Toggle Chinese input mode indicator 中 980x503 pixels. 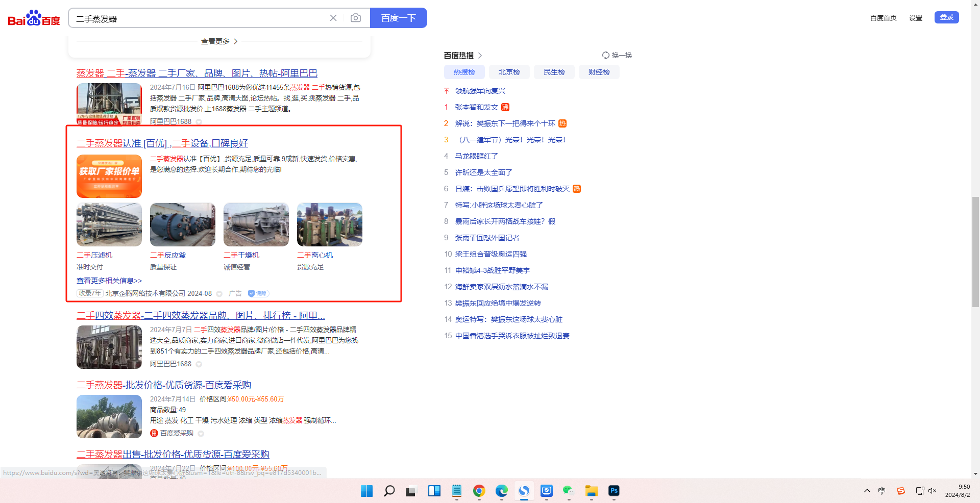pyautogui.click(x=882, y=491)
